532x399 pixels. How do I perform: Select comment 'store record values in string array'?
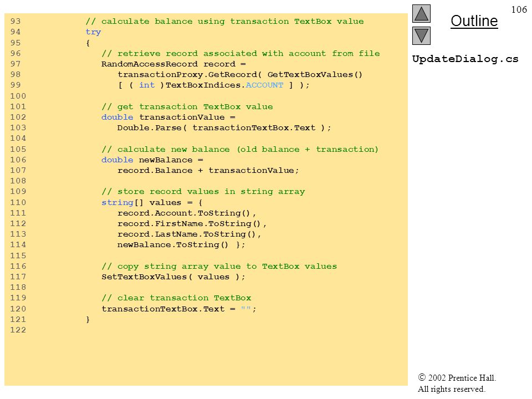[203, 192]
